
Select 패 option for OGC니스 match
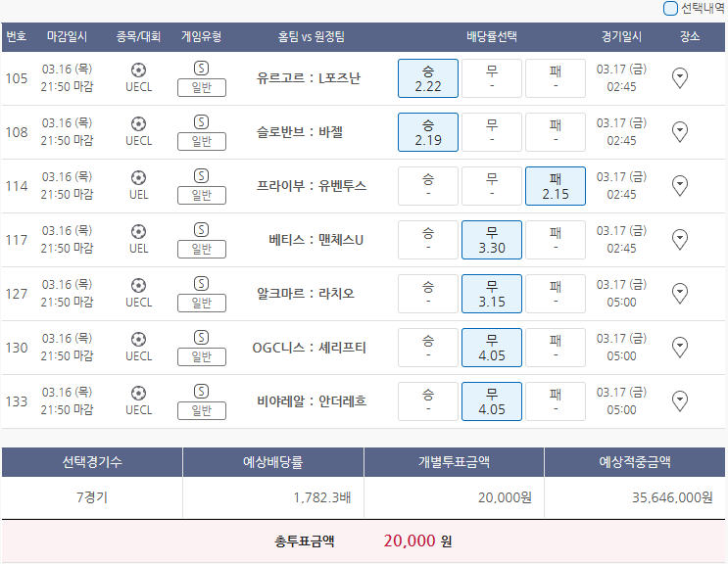[556, 348]
